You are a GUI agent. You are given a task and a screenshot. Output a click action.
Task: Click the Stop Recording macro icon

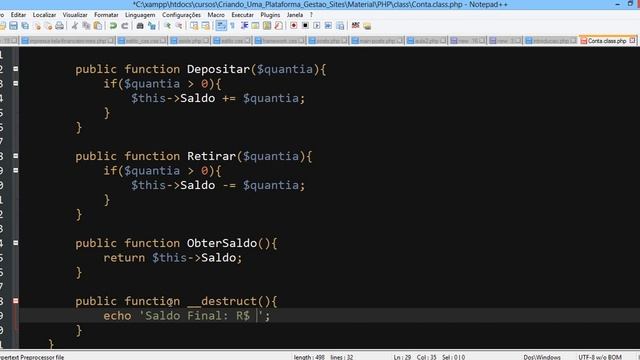coord(305,26)
